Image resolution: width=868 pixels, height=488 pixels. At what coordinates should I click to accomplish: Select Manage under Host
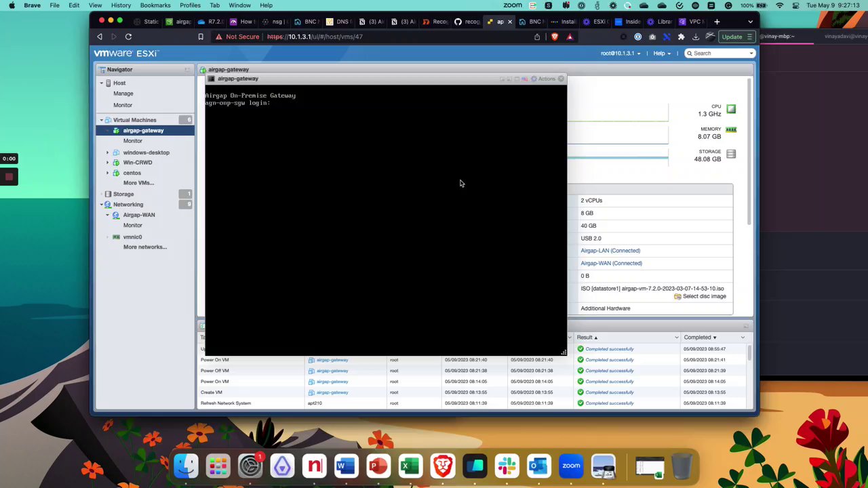[x=123, y=94]
